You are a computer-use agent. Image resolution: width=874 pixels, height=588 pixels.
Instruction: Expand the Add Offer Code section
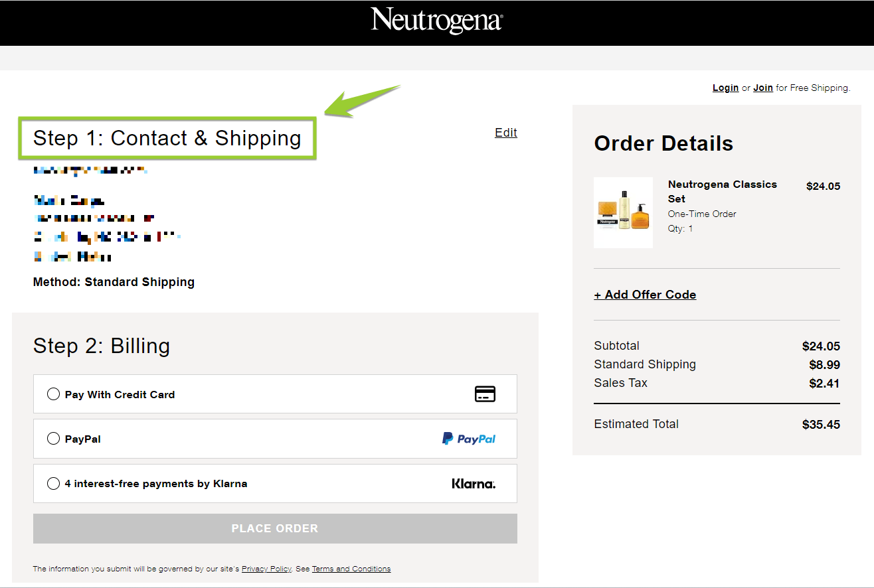pyautogui.click(x=644, y=294)
